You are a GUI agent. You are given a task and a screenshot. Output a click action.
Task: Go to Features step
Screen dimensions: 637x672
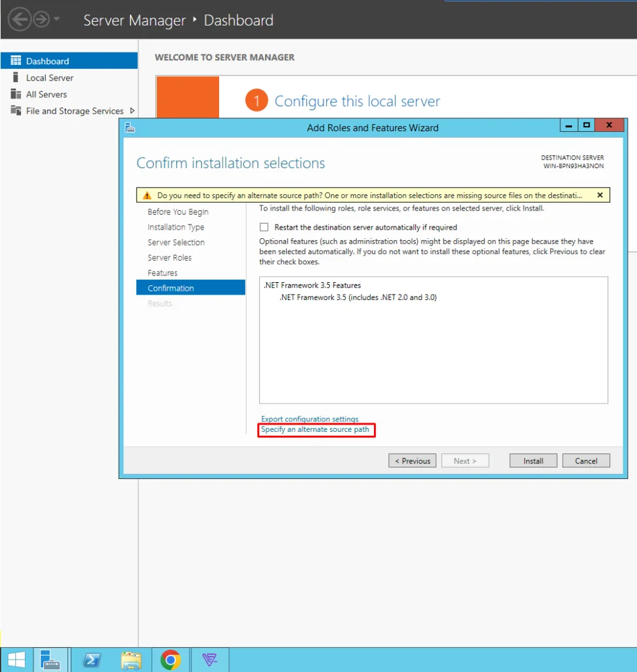pyautogui.click(x=162, y=273)
